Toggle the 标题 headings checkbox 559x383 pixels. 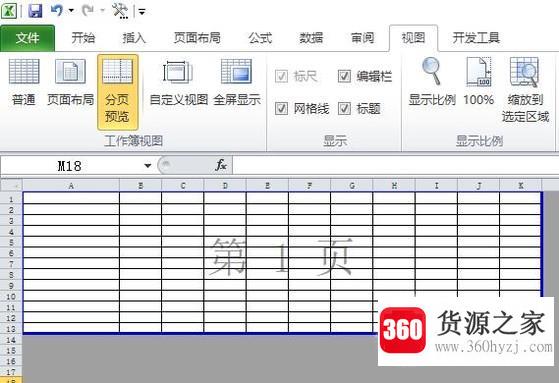point(344,108)
